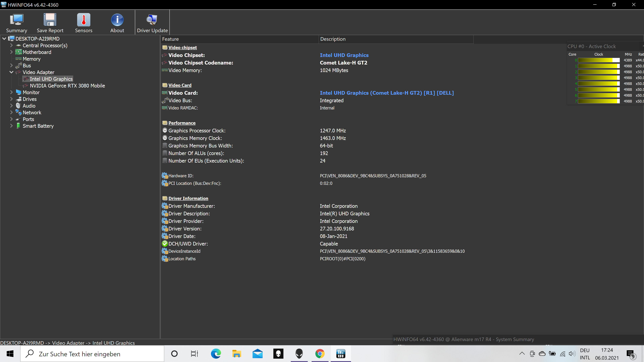Expand the Ports tree node
Screen dimensions: 644x362
pos(11,119)
